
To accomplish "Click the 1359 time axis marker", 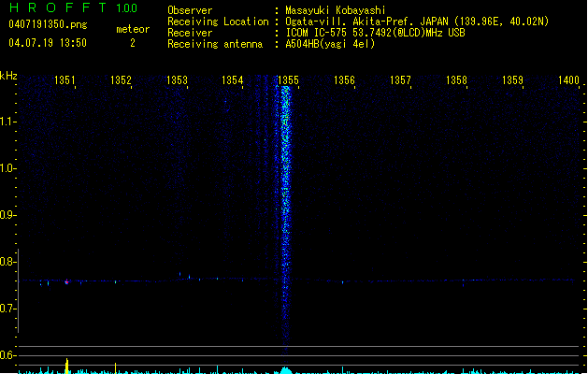I will coord(512,79).
